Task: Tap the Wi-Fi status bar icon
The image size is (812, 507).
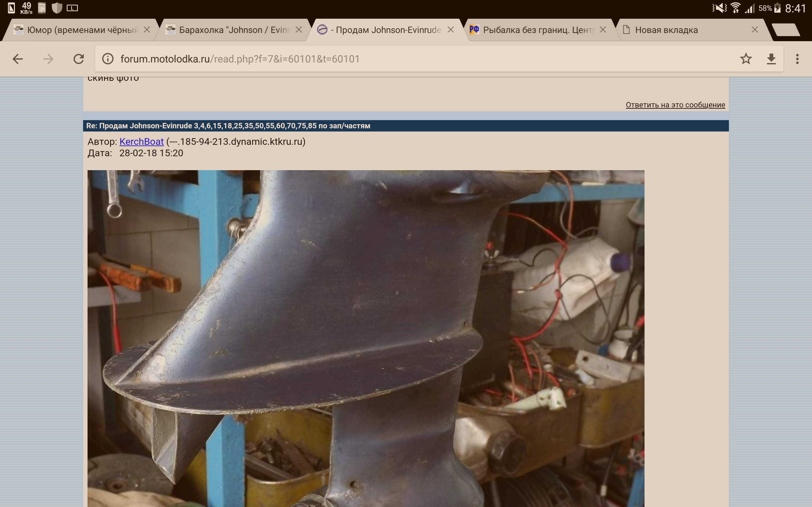Action: (735, 8)
